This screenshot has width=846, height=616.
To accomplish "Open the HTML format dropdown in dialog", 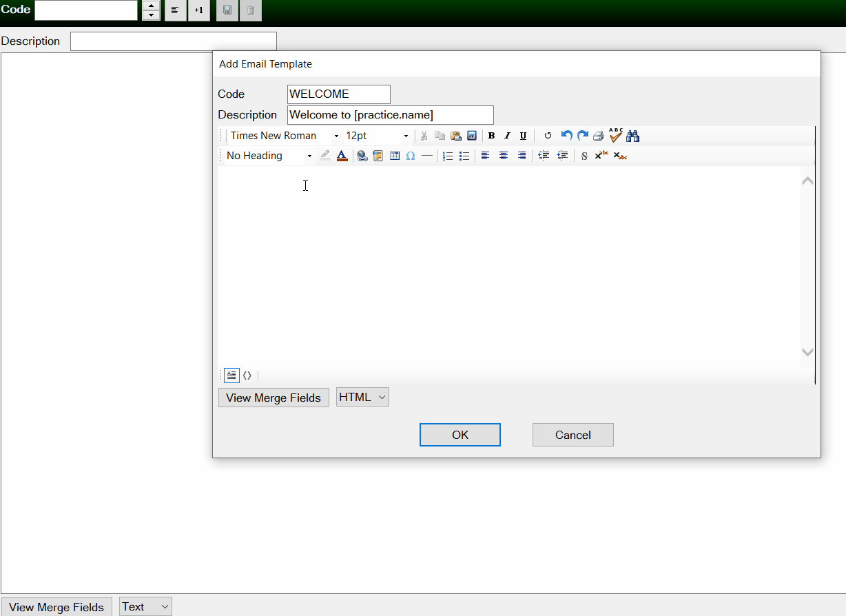I will point(362,397).
